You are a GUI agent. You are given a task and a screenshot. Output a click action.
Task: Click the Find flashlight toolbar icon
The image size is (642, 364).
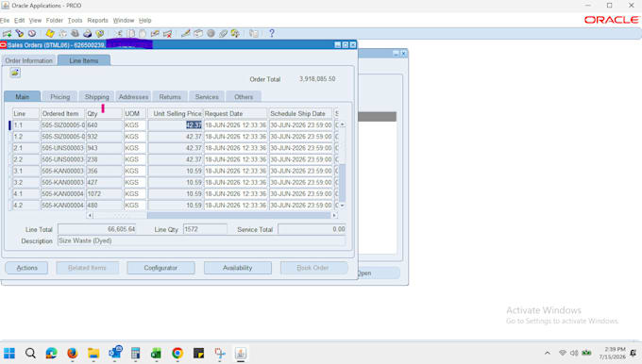19,34
